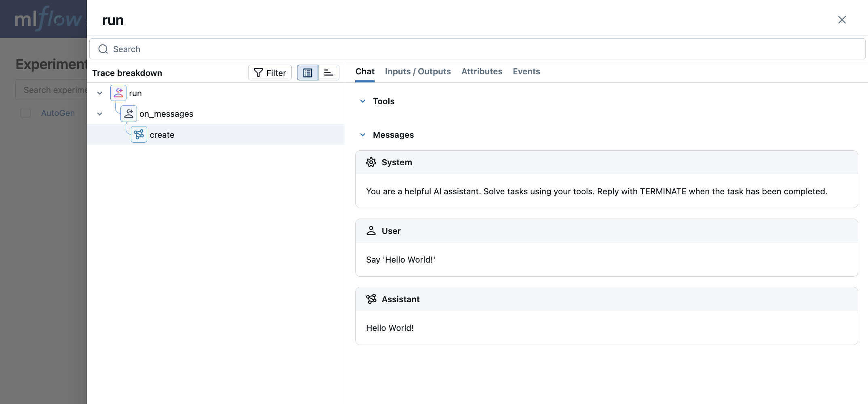Viewport: 868px width, 404px height.
Task: Collapse the run node in the trace tree
Action: pos(99,93)
